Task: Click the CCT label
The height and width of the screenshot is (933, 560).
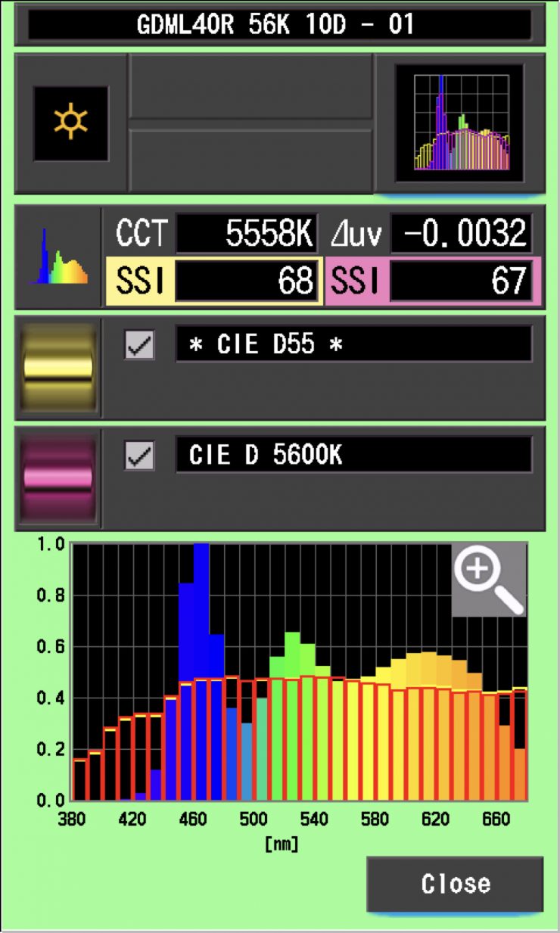Action: pyautogui.click(x=142, y=235)
